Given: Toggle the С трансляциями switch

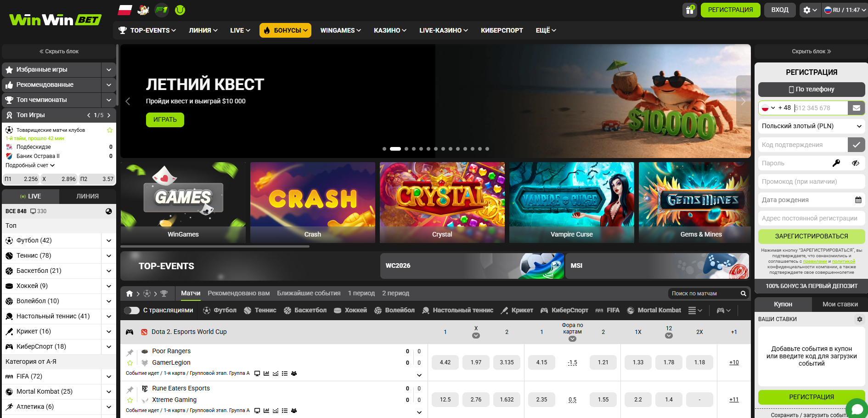Looking at the screenshot, I should coord(132,311).
